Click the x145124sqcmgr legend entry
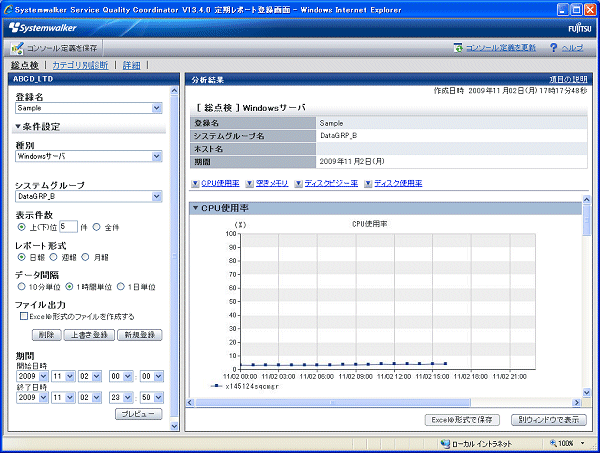 coord(245,386)
